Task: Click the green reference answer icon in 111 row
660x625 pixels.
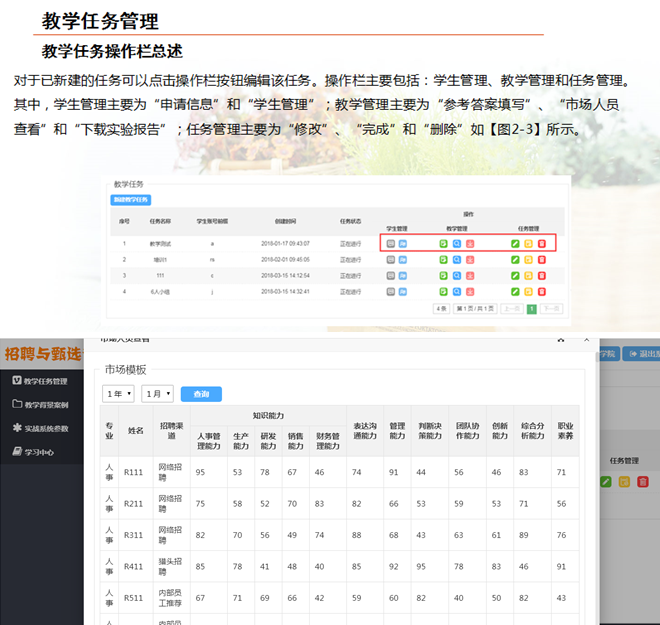Action: click(443, 274)
